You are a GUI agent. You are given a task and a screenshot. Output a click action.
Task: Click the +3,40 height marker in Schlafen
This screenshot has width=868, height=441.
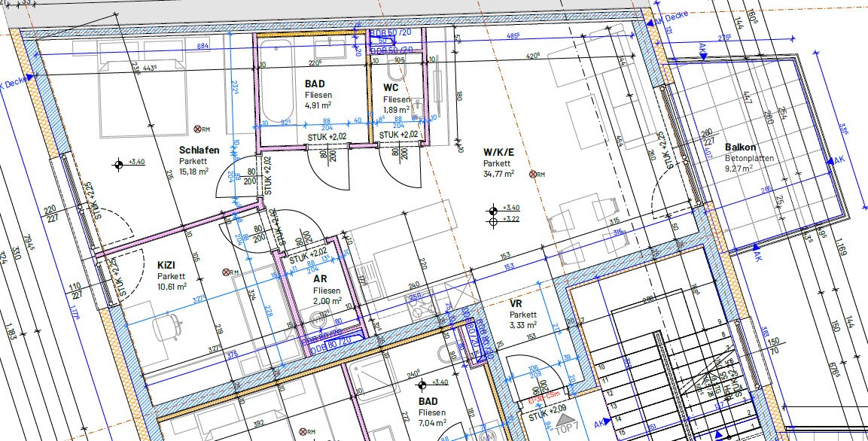tap(118, 164)
